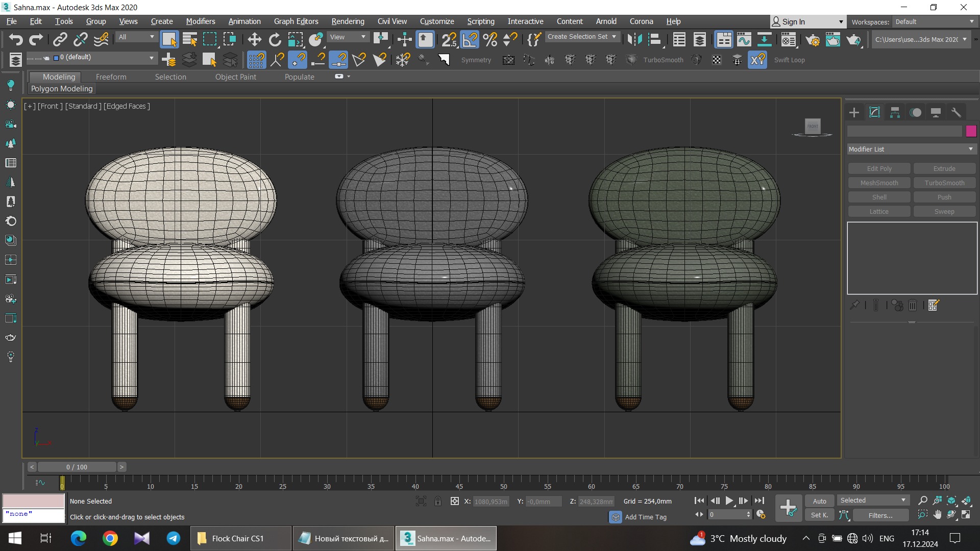
Task: Toggle the 2.5D Snaps button
Action: [449, 39]
